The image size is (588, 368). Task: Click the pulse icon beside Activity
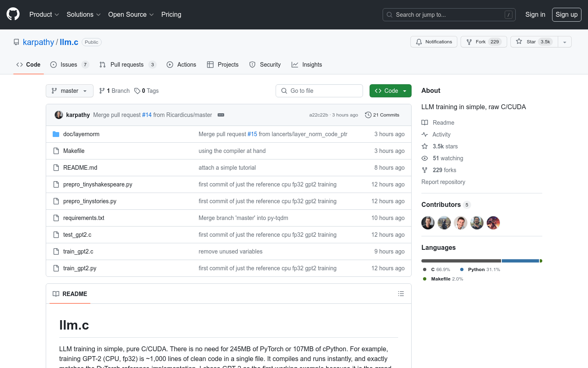[x=425, y=135]
